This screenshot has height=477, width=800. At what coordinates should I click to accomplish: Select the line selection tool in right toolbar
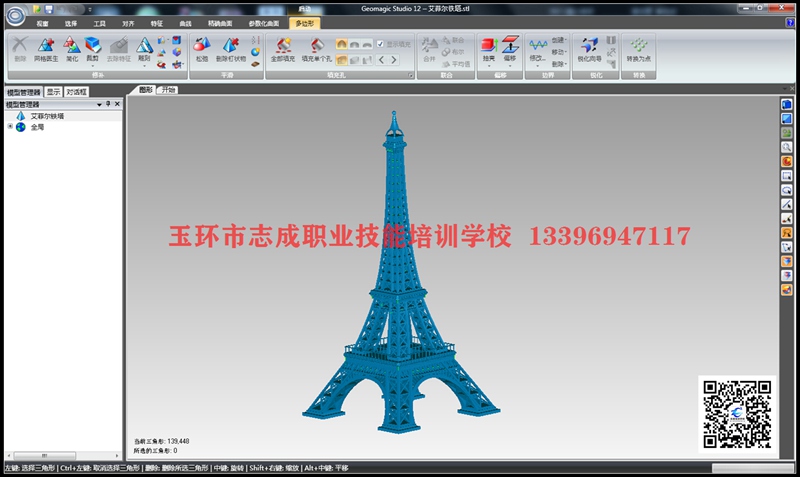point(787,205)
